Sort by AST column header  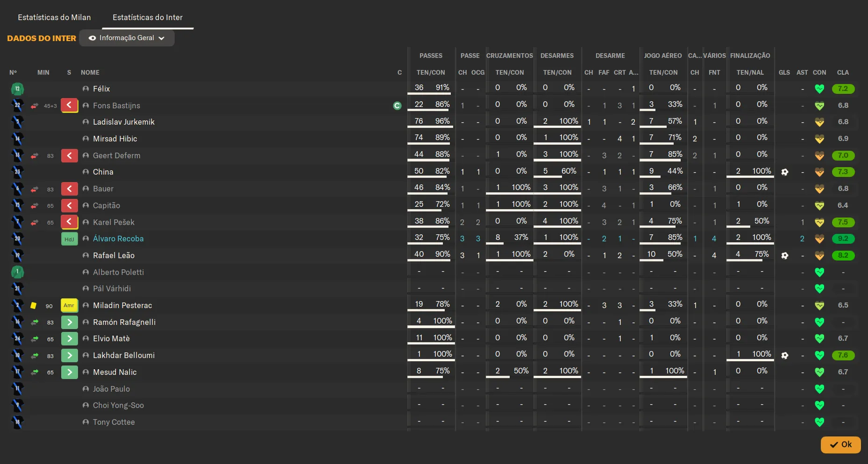click(802, 72)
